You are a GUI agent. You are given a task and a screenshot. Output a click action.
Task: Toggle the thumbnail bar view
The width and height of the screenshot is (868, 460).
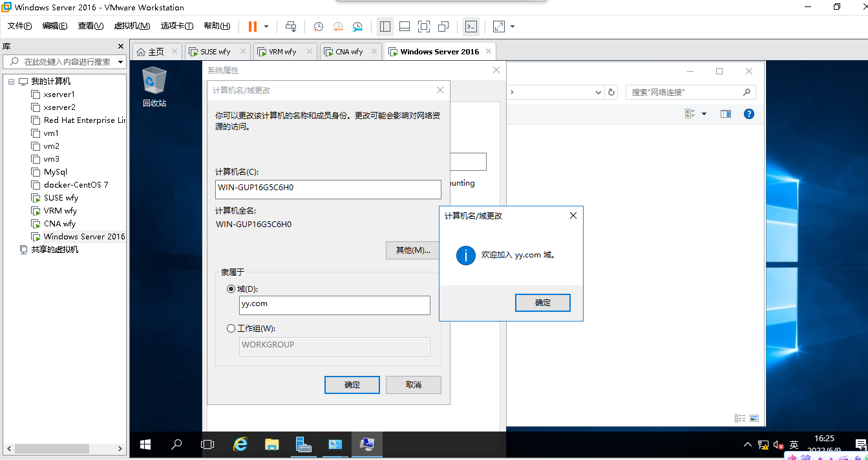(x=405, y=27)
